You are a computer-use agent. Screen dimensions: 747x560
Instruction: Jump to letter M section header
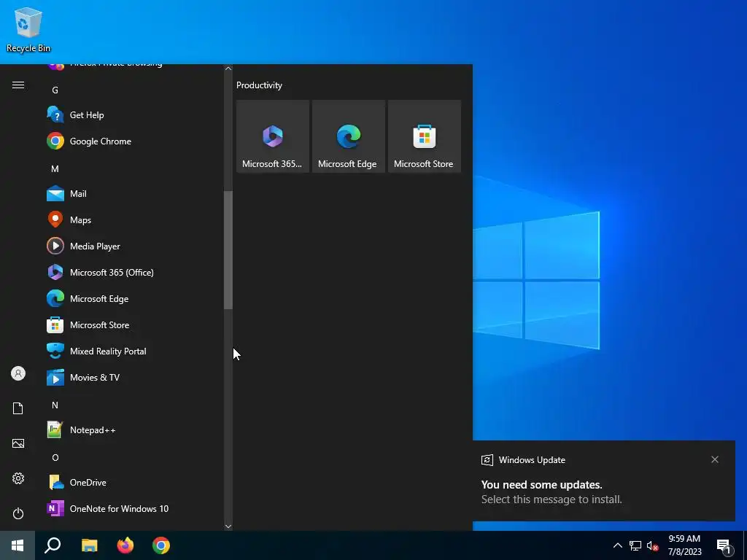click(55, 168)
